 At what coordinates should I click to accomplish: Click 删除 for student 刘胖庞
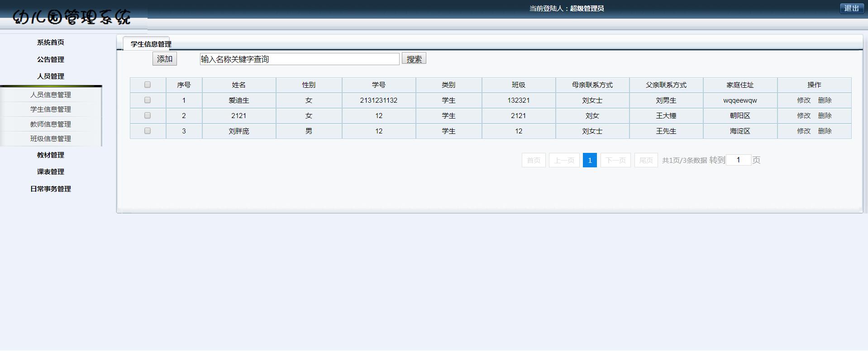pos(825,131)
